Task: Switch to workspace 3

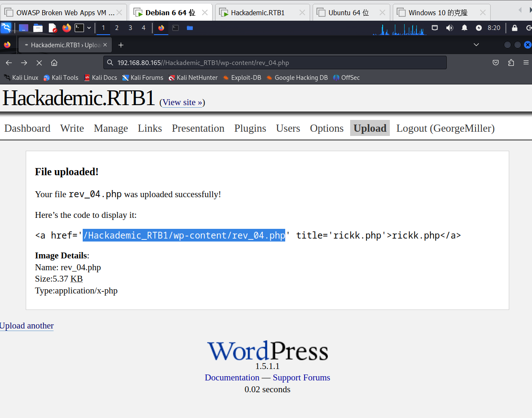Action: pos(130,28)
